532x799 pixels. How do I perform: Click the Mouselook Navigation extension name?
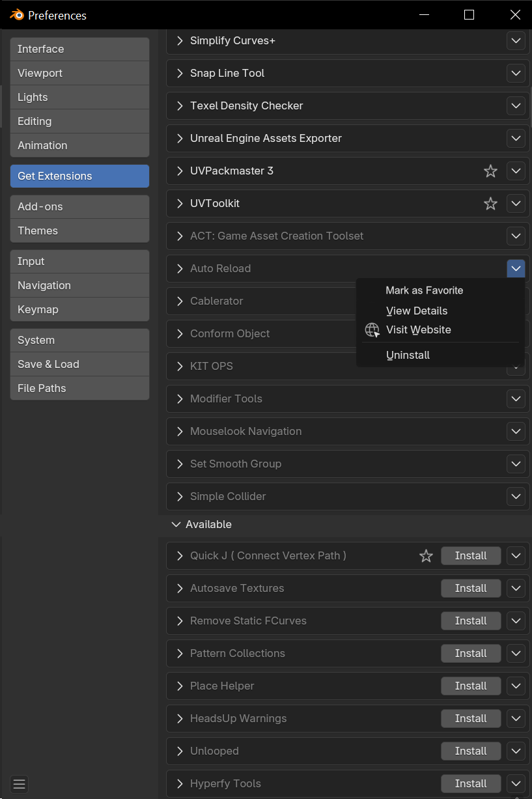point(245,431)
